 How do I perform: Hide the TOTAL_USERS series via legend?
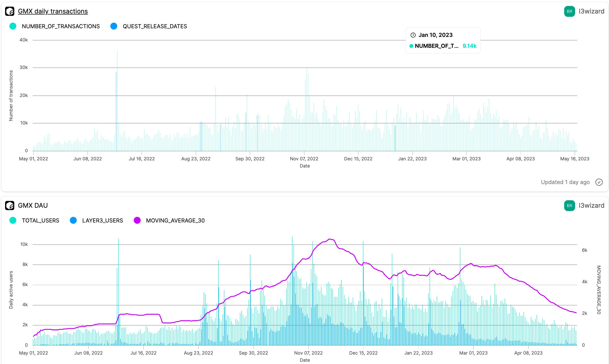[x=41, y=220]
